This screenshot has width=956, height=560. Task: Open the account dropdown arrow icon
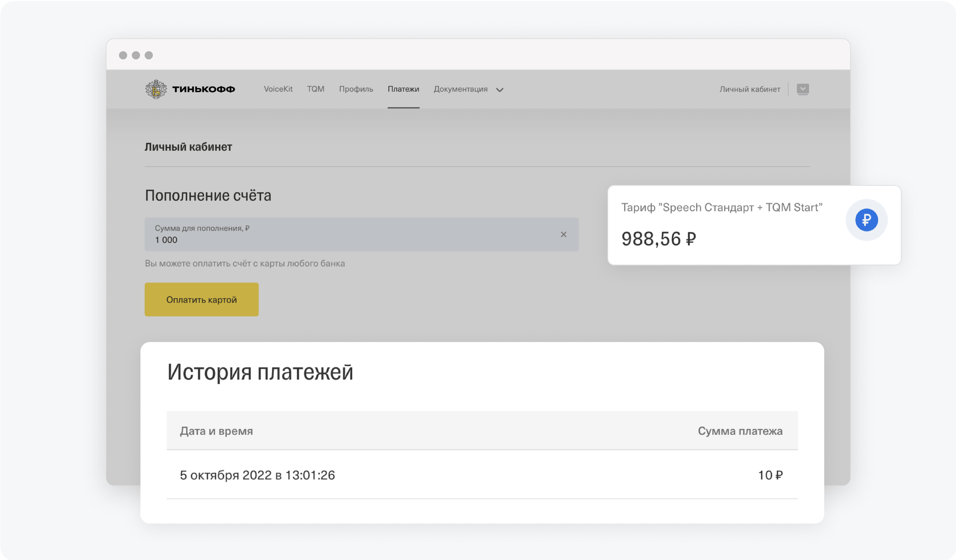[x=803, y=89]
